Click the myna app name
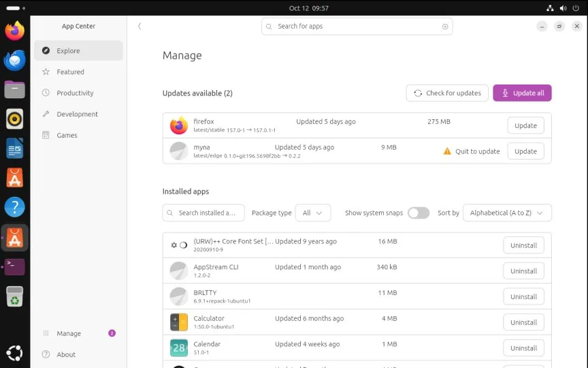The width and height of the screenshot is (588, 368). [201, 147]
